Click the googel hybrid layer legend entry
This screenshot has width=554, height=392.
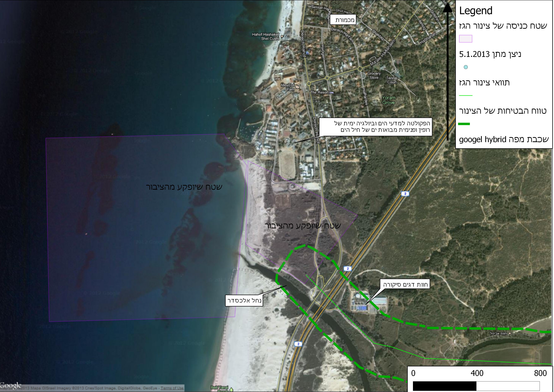pos(504,140)
